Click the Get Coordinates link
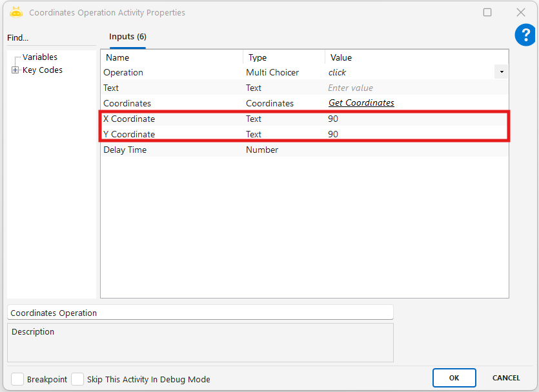Screen dimensions: 539x392 coord(361,103)
